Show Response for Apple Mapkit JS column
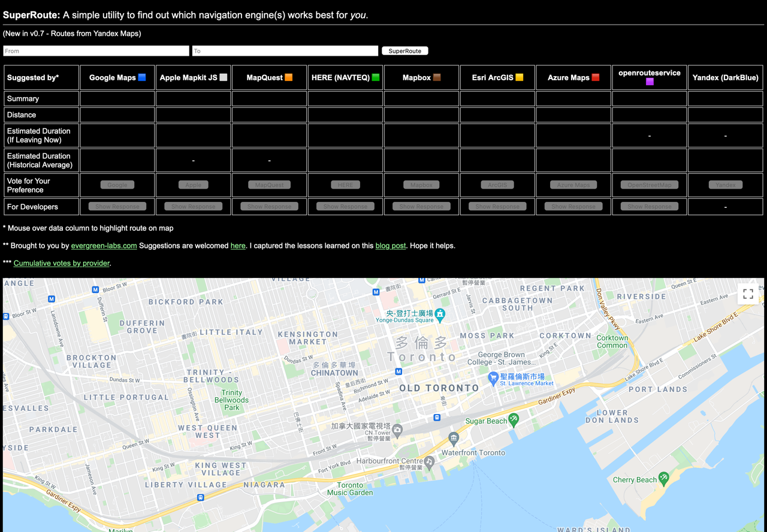Image resolution: width=767 pixels, height=532 pixels. click(x=194, y=207)
